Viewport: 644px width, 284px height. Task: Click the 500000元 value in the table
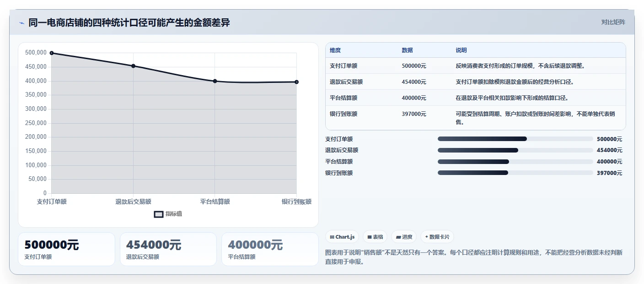coord(414,66)
